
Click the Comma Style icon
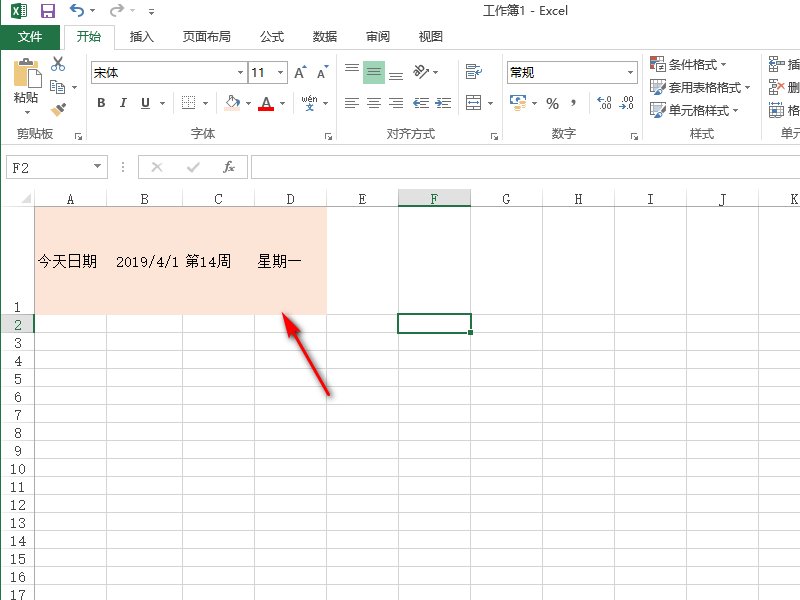[x=572, y=102]
